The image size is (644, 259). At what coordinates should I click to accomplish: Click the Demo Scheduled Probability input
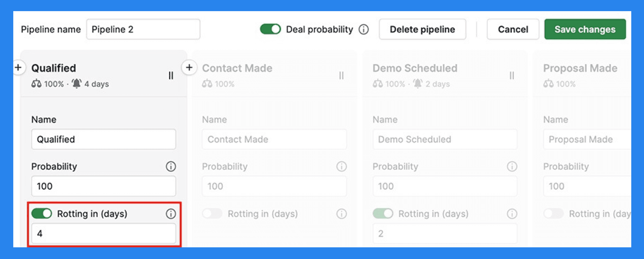[x=445, y=186]
